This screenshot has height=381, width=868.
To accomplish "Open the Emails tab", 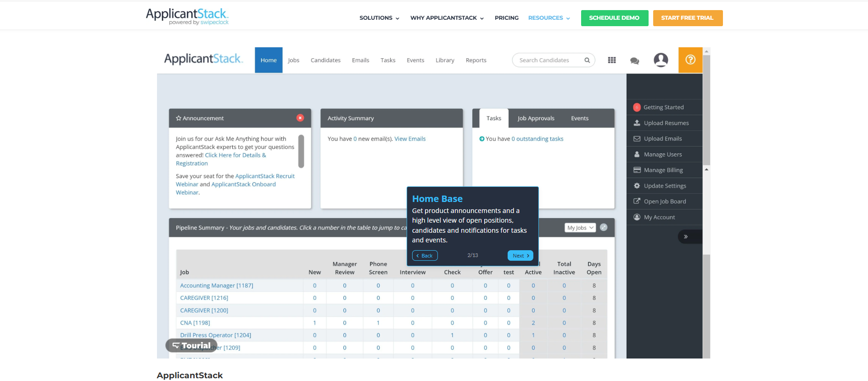I will click(360, 60).
